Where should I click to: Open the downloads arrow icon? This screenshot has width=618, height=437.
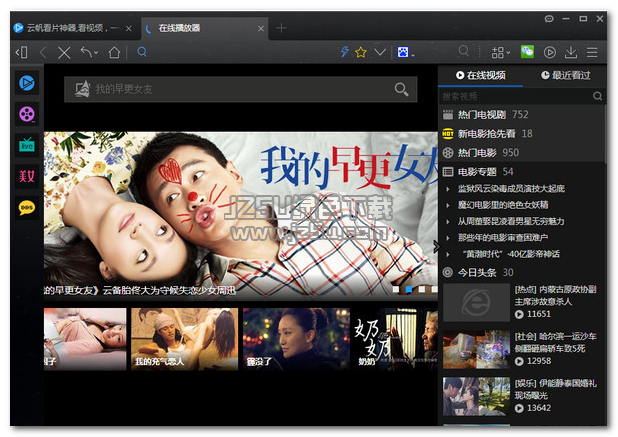(570, 52)
